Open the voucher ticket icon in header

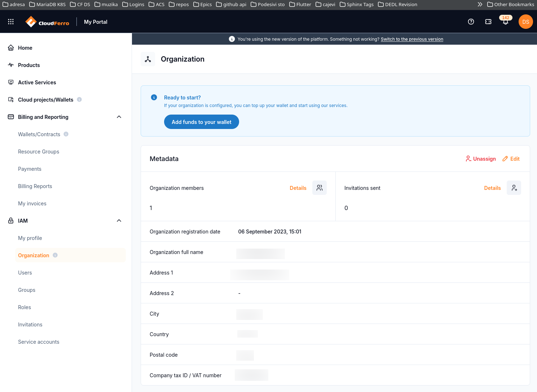click(488, 22)
